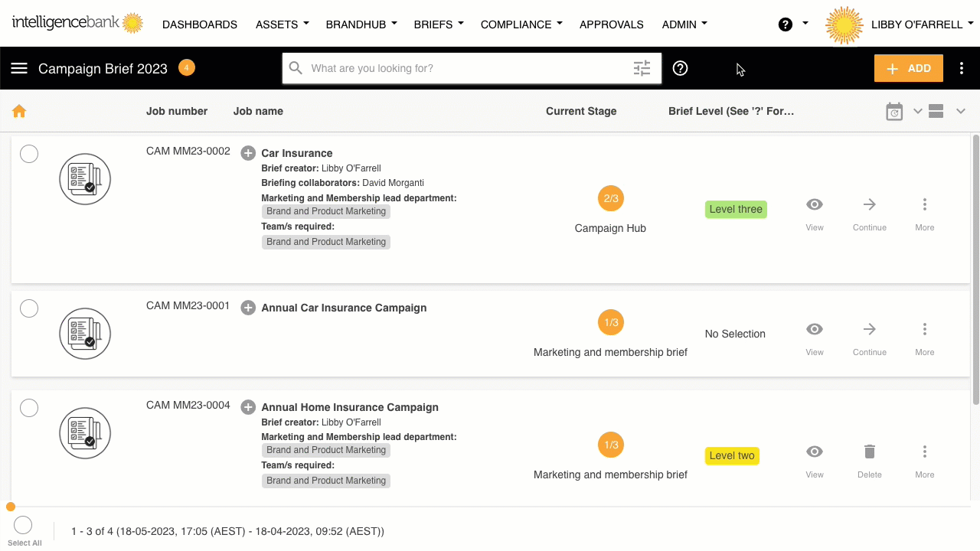Click the help icon beside search bar
980x551 pixels.
click(x=680, y=68)
